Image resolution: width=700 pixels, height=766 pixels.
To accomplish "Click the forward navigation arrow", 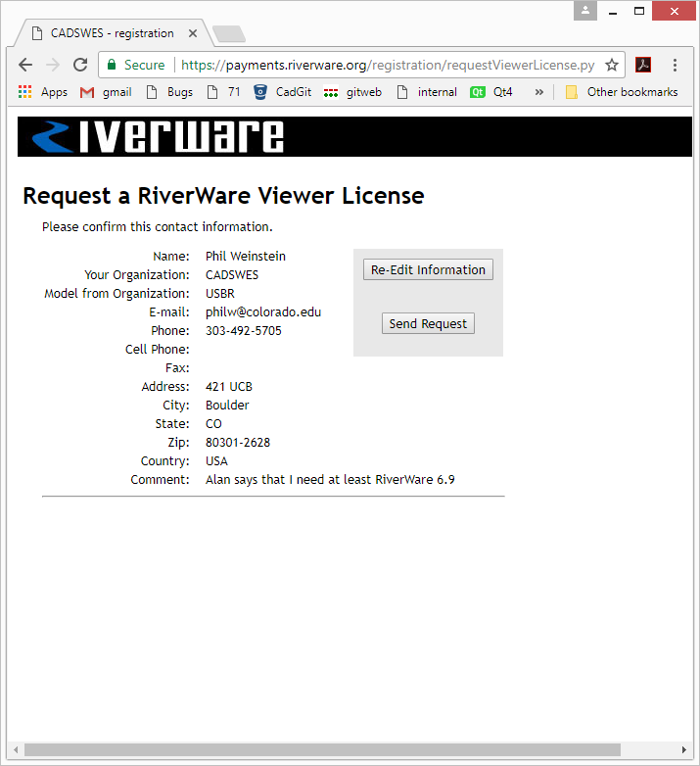I will (x=53, y=65).
